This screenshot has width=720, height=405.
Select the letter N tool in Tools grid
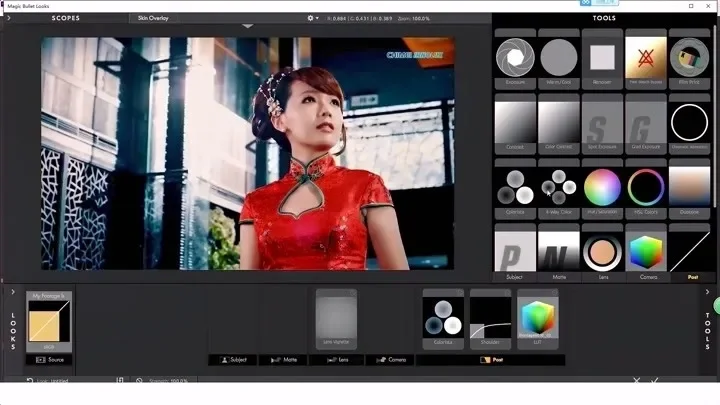click(x=558, y=250)
